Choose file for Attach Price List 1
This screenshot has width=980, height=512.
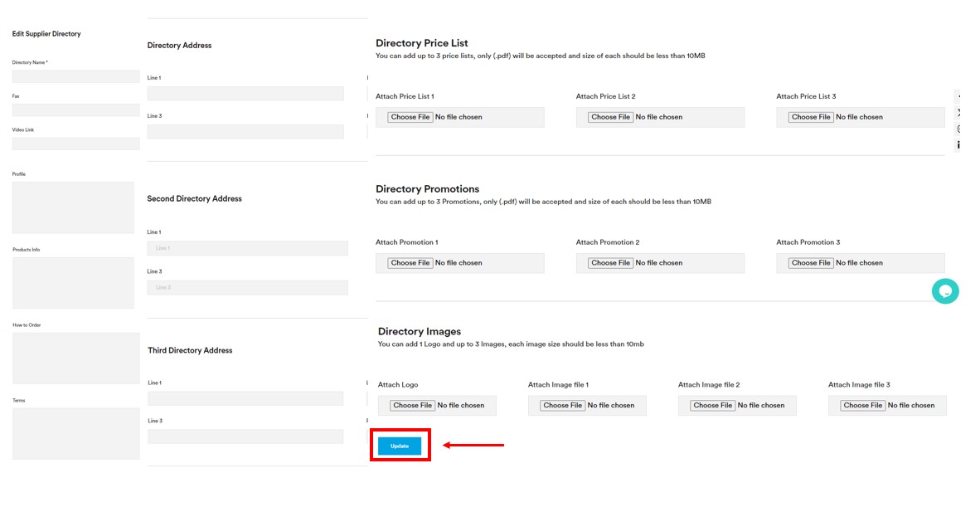coord(410,117)
